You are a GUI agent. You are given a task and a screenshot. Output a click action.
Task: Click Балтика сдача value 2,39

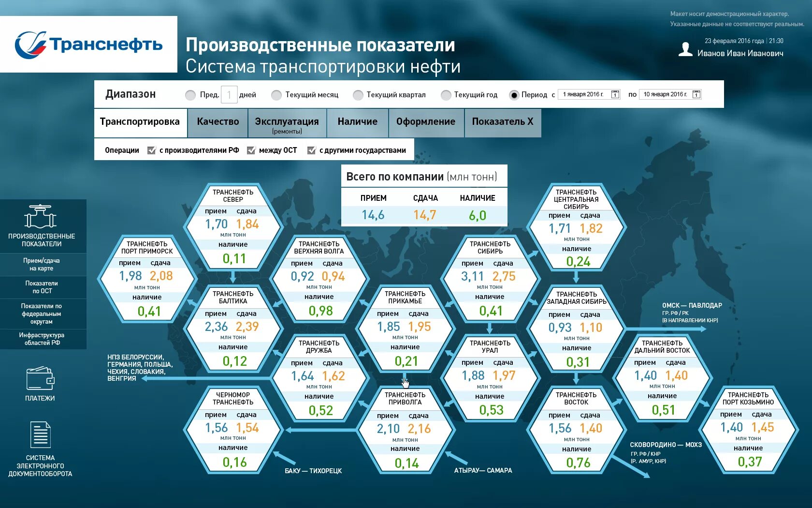point(247,327)
